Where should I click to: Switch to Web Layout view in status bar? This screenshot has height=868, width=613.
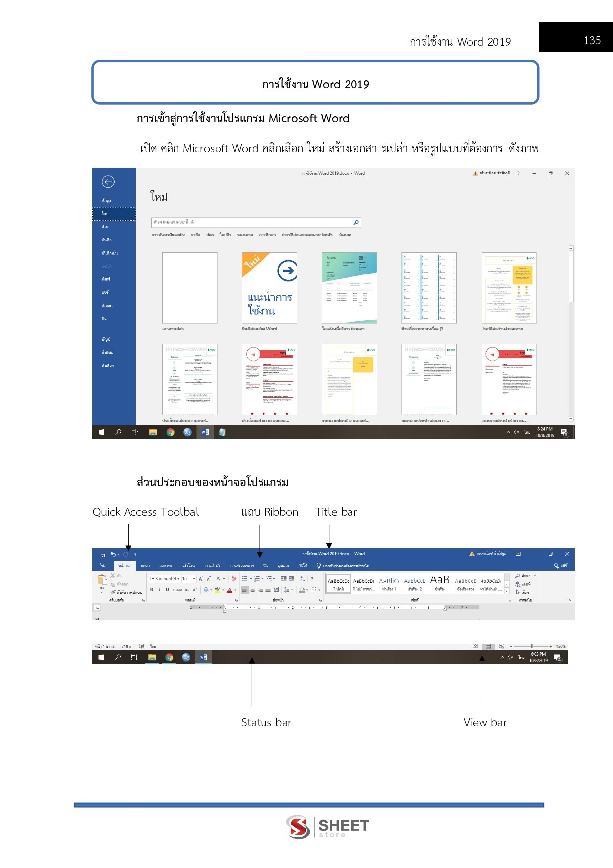click(x=502, y=646)
